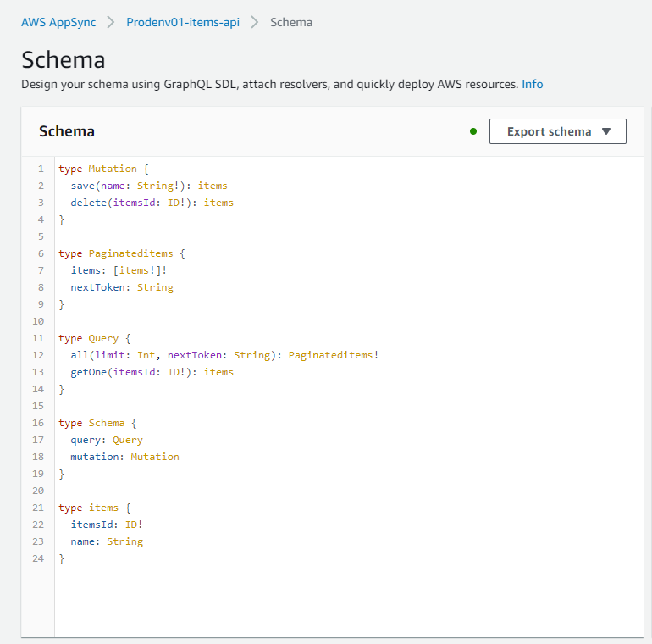Place cursor on the type Mutation line
This screenshot has height=644, width=652.
pos(103,169)
